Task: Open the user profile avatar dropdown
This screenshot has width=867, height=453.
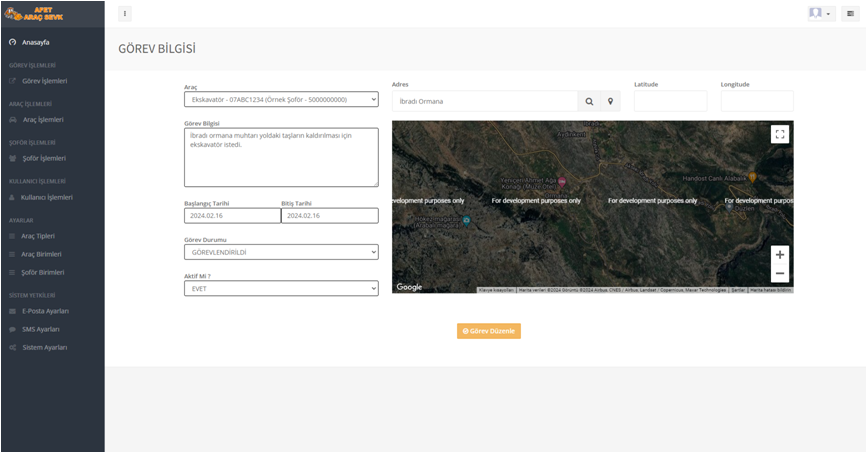Action: [x=821, y=14]
